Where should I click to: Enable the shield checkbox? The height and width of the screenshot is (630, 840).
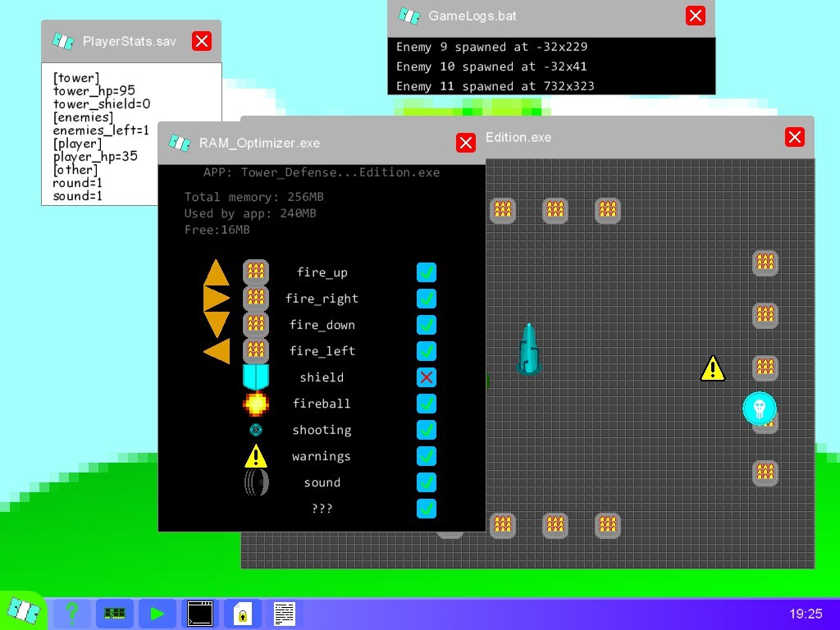pyautogui.click(x=426, y=377)
